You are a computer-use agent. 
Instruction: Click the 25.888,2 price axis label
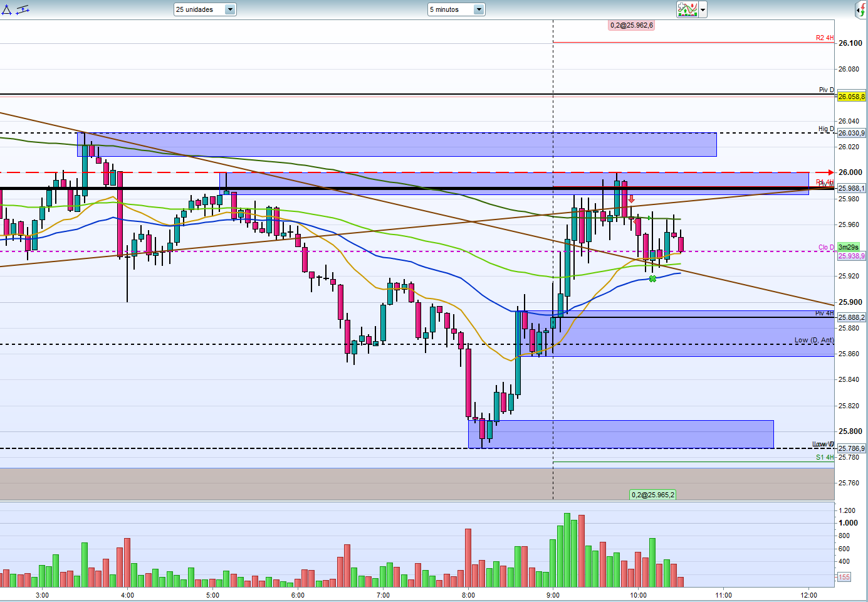point(852,317)
